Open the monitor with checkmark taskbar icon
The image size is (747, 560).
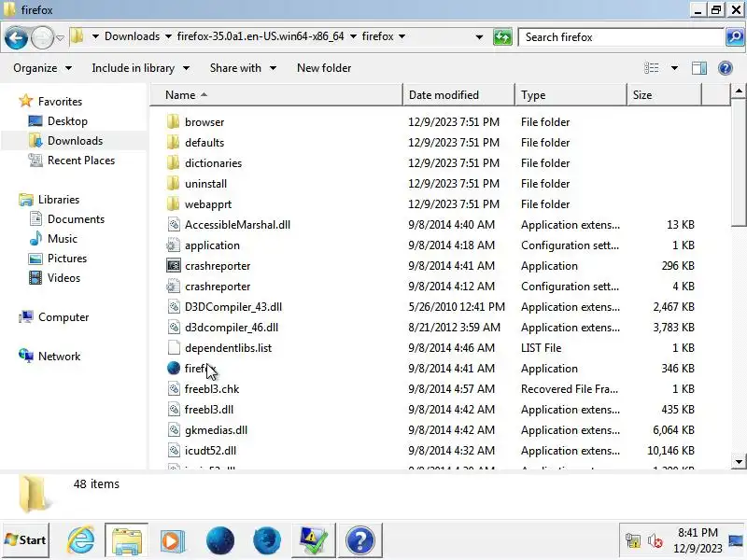pyautogui.click(x=314, y=540)
